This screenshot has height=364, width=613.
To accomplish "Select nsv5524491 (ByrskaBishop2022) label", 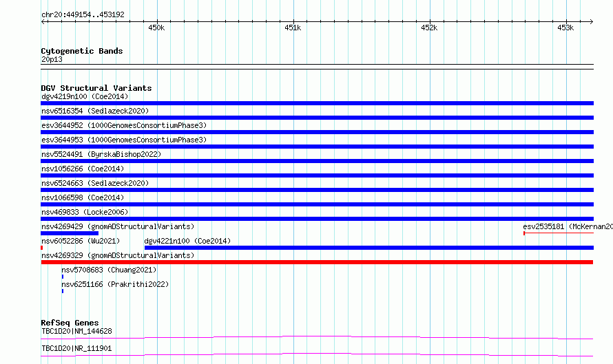I will point(101,154).
